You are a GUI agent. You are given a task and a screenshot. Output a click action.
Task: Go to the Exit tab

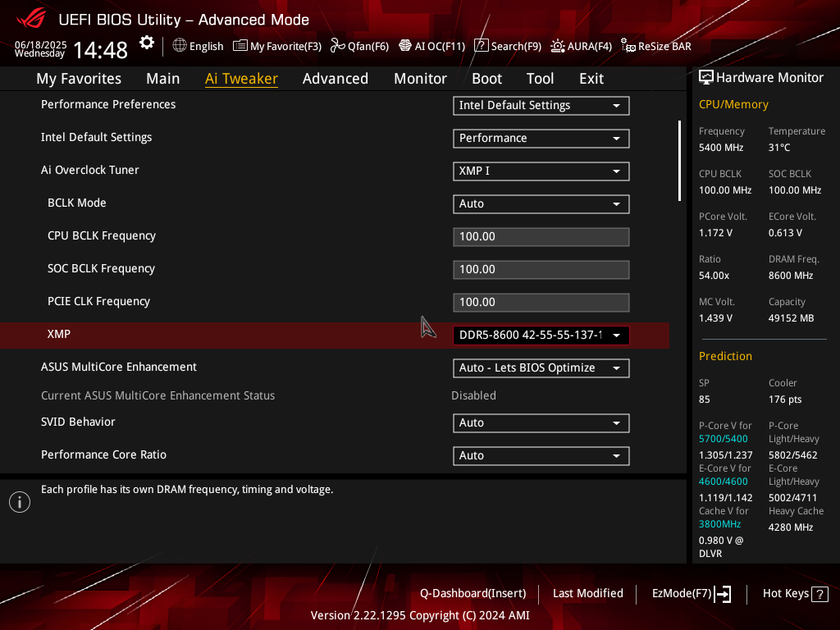click(x=591, y=79)
